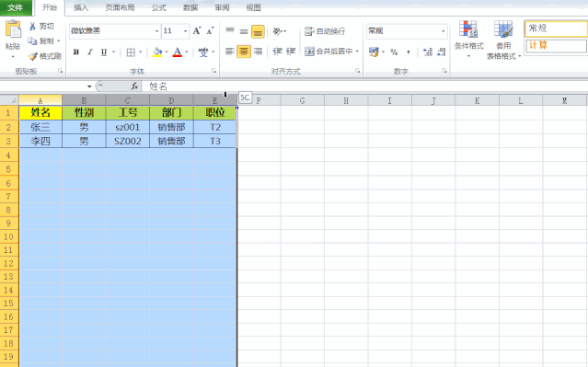Toggle bottom align button
This screenshot has height=367, width=588.
(258, 31)
